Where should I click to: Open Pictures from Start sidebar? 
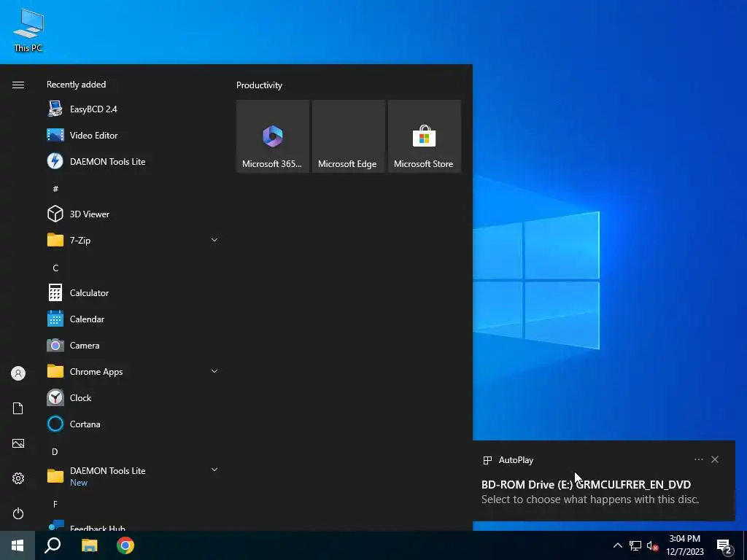[18, 443]
